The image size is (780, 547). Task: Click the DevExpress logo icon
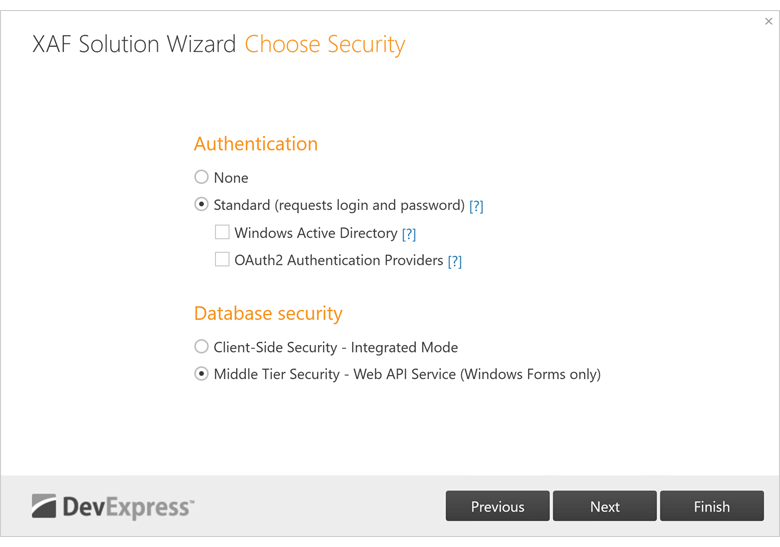pos(45,506)
